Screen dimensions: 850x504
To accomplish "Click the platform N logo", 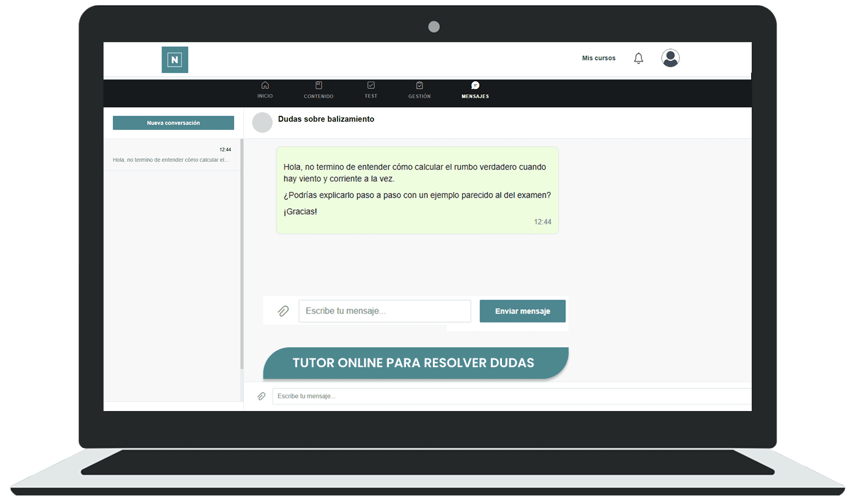I will [x=175, y=59].
